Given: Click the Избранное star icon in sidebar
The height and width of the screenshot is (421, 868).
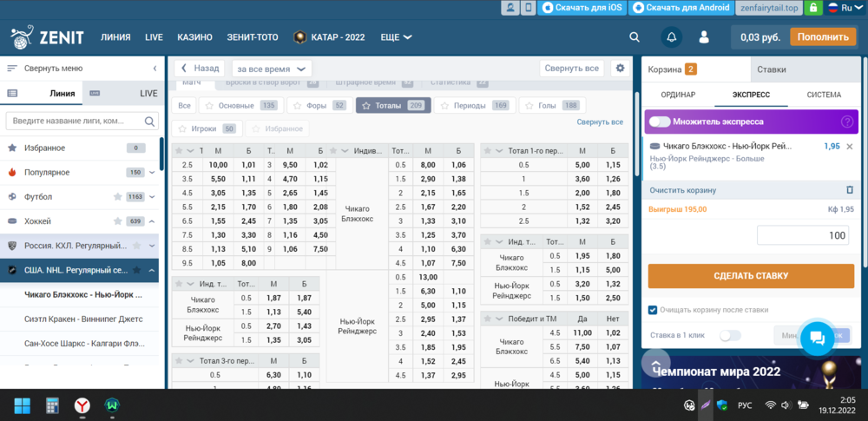Looking at the screenshot, I should coord(12,148).
